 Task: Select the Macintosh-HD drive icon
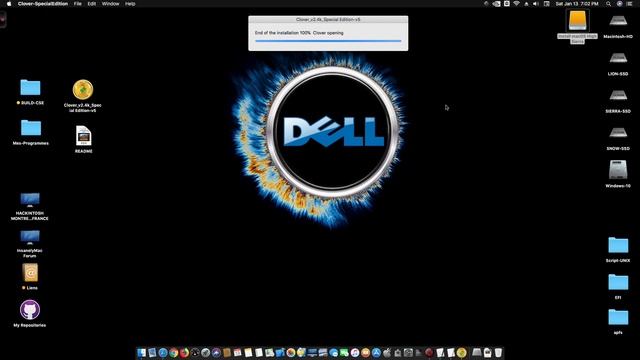[x=618, y=20]
